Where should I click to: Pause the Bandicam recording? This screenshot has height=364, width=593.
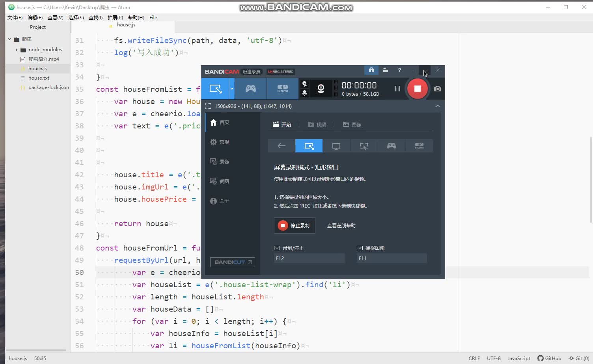point(397,89)
